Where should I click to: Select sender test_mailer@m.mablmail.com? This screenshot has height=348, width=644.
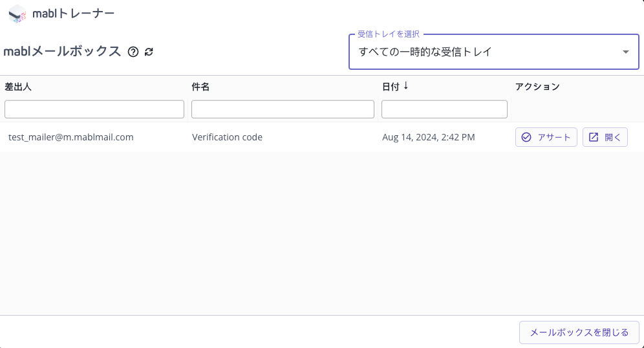tap(71, 137)
